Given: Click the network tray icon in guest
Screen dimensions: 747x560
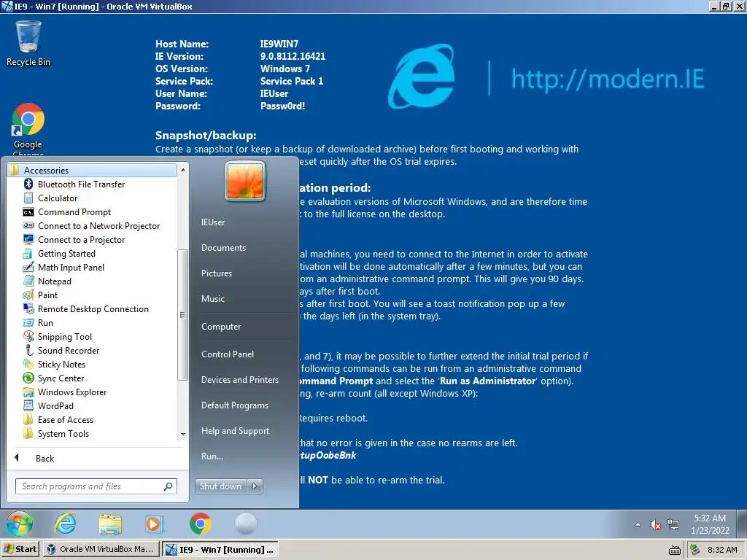Looking at the screenshot, I should point(673,525).
